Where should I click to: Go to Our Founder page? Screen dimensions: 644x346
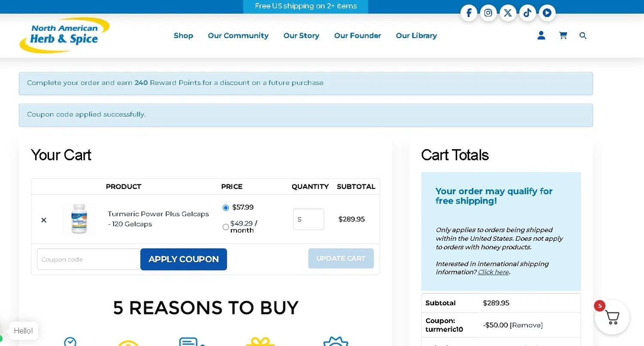point(358,36)
